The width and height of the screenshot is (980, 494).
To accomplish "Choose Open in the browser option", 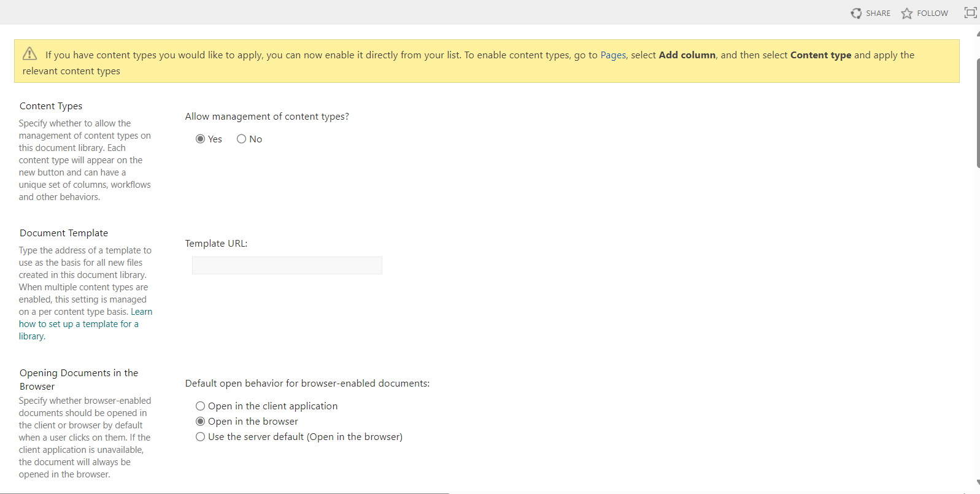I will point(200,421).
